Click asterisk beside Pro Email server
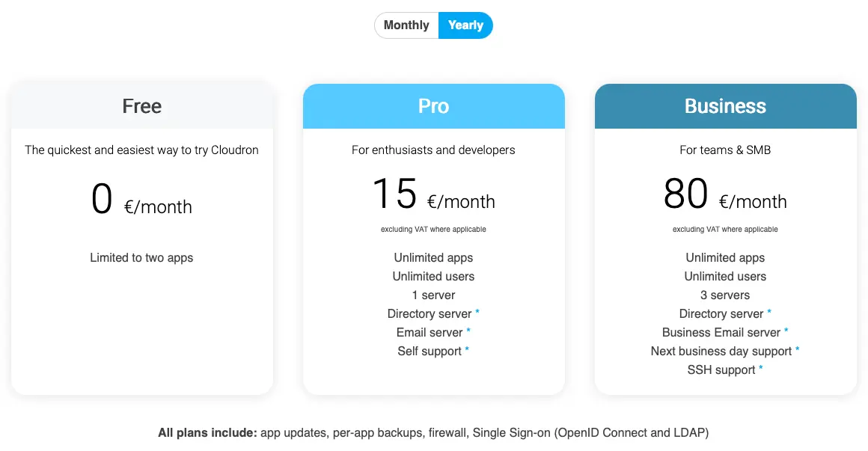This screenshot has width=868, height=451. click(468, 331)
